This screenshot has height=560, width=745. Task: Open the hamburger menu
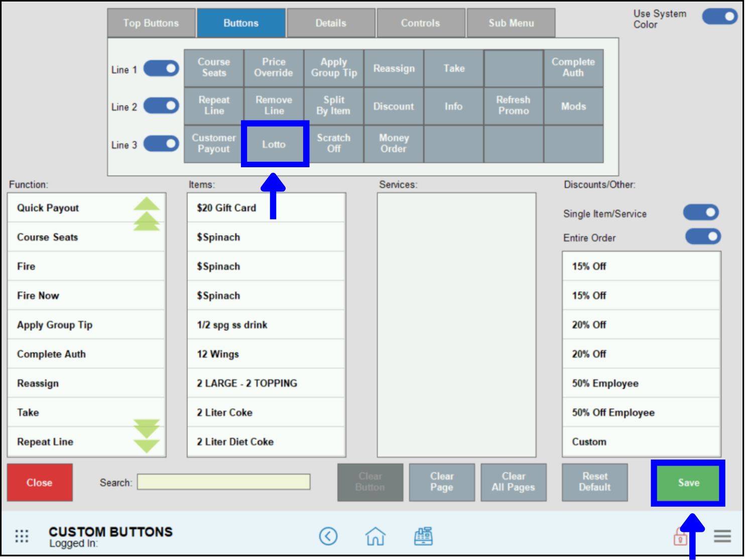[722, 536]
